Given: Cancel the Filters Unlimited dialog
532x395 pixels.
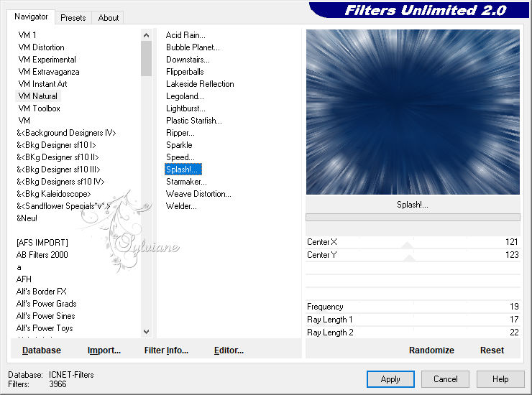Looking at the screenshot, I should pyautogui.click(x=446, y=379).
